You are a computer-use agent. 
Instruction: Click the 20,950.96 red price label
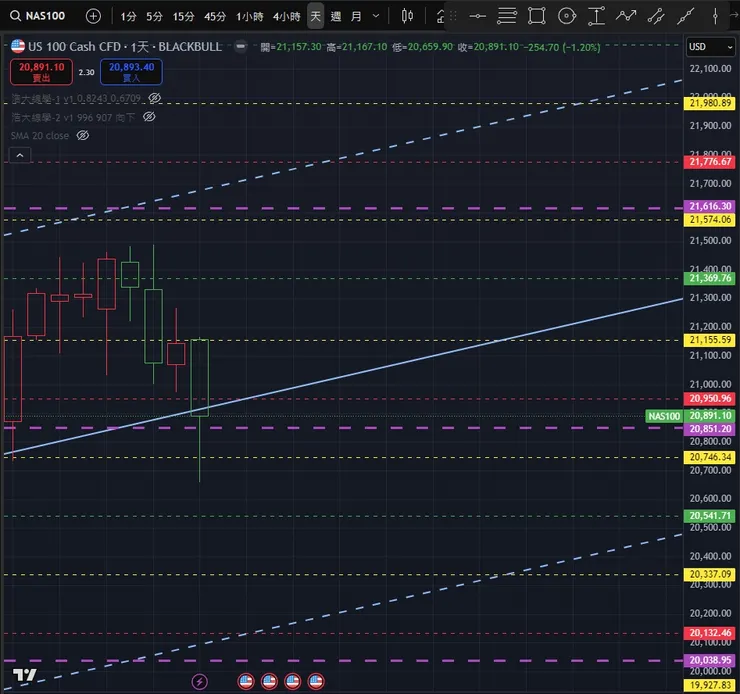[x=710, y=399]
